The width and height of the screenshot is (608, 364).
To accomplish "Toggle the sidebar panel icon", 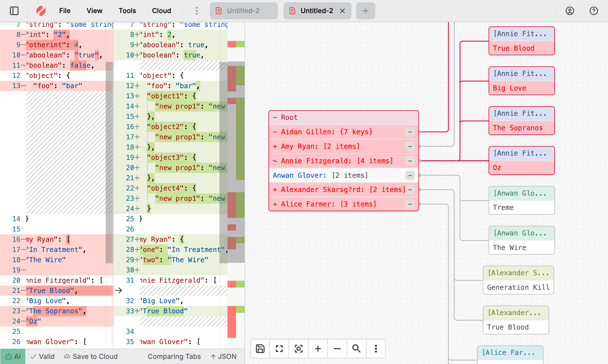I will tap(14, 11).
